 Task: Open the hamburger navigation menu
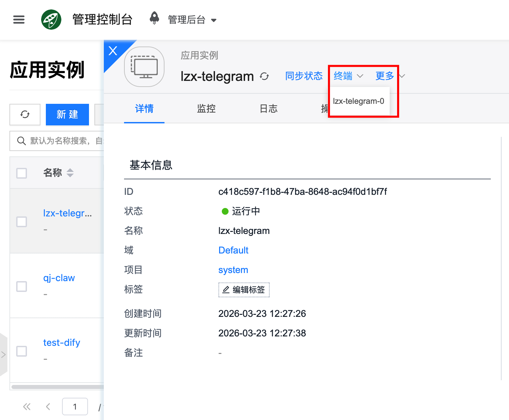tap(19, 20)
